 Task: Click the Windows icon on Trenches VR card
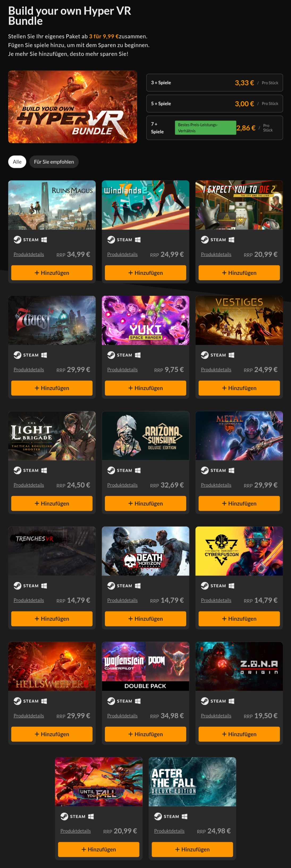pos(44,586)
